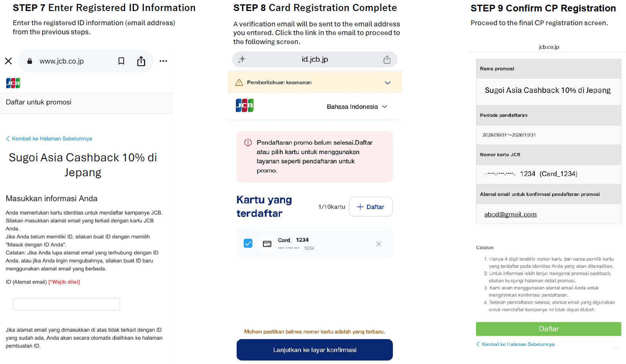
Task: Tap the lock icon before www.jcb.co.jp
Action: point(30,61)
